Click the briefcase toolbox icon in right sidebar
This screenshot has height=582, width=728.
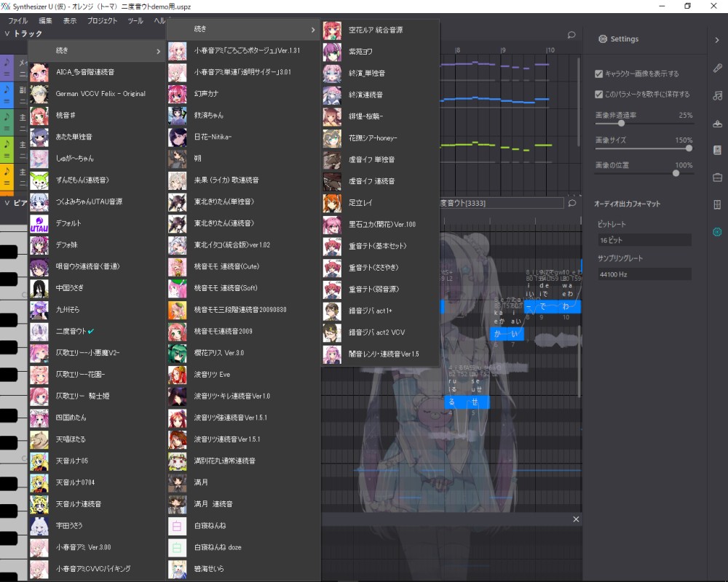(717, 176)
